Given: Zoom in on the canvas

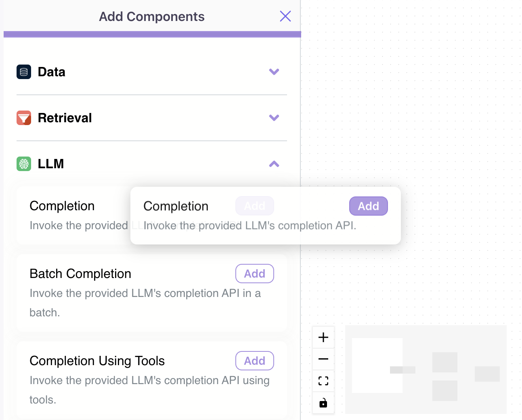Looking at the screenshot, I should [x=323, y=337].
